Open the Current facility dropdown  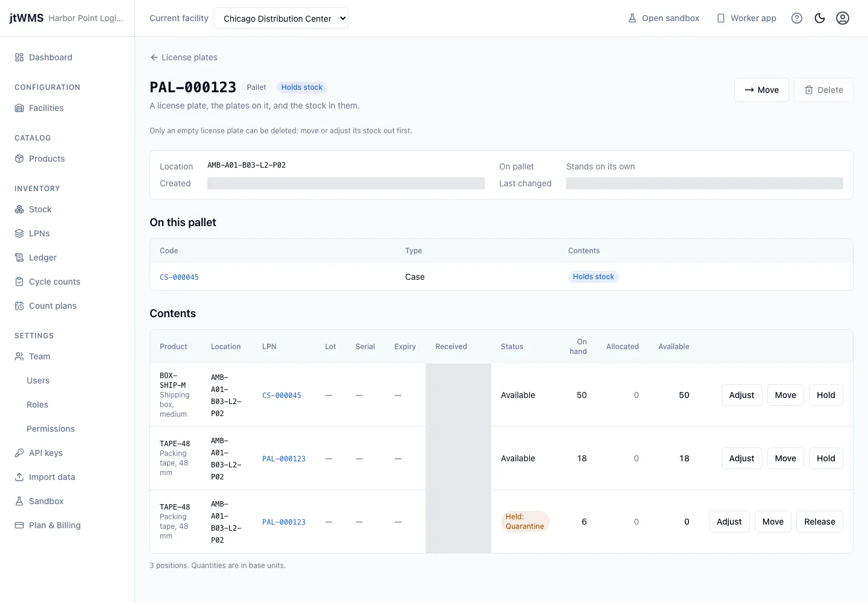point(281,18)
